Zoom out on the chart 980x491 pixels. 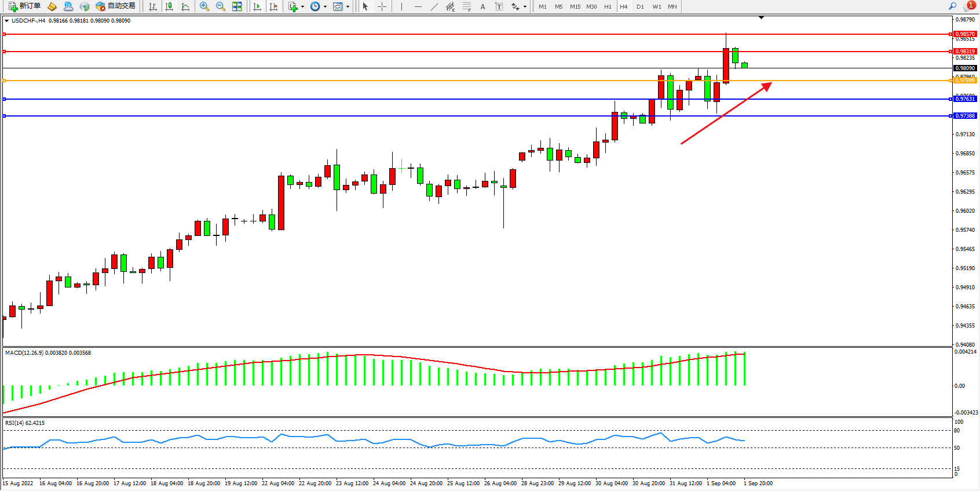(x=221, y=6)
